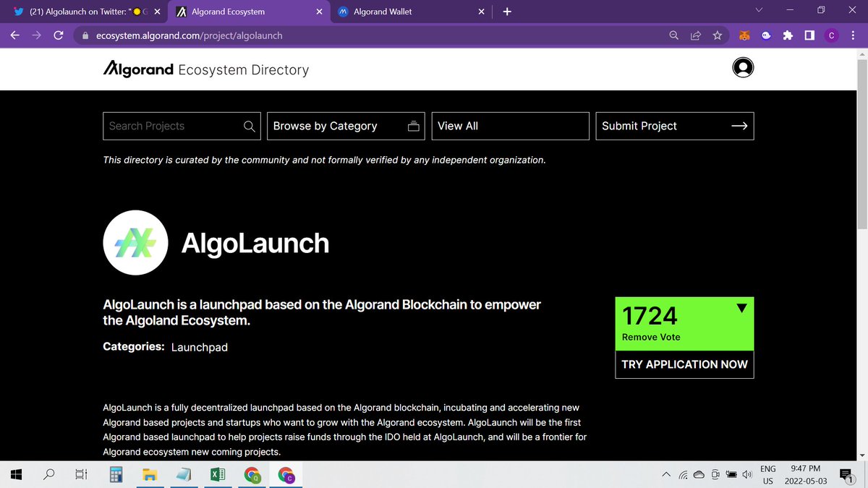The width and height of the screenshot is (868, 488).
Task: Expand the Browse by Category dropdown
Action: [346, 126]
